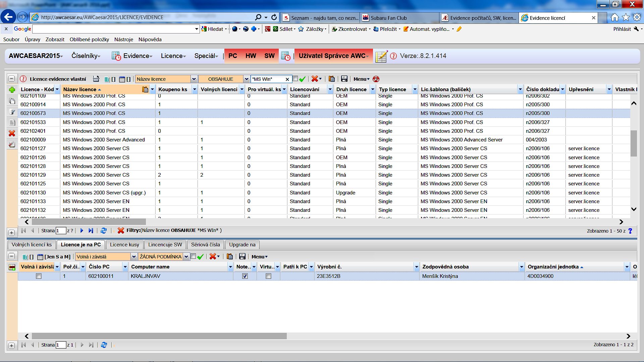Click Koupeno ks column header

(x=173, y=89)
